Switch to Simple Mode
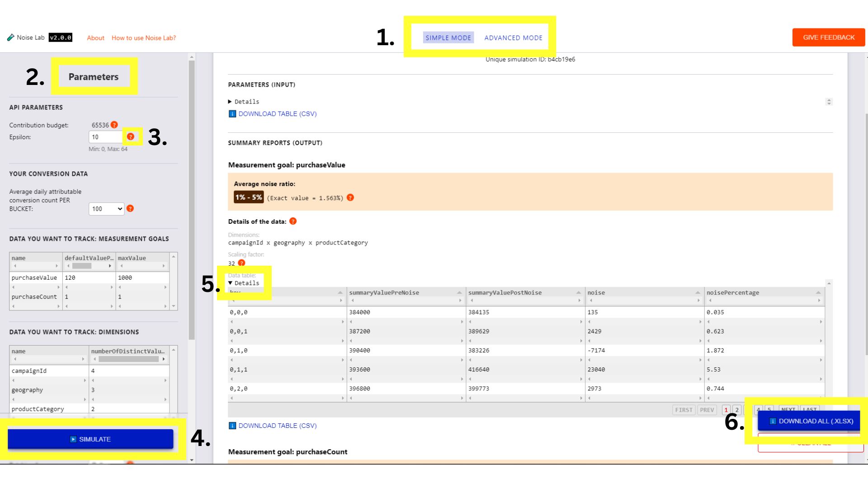 click(x=448, y=38)
